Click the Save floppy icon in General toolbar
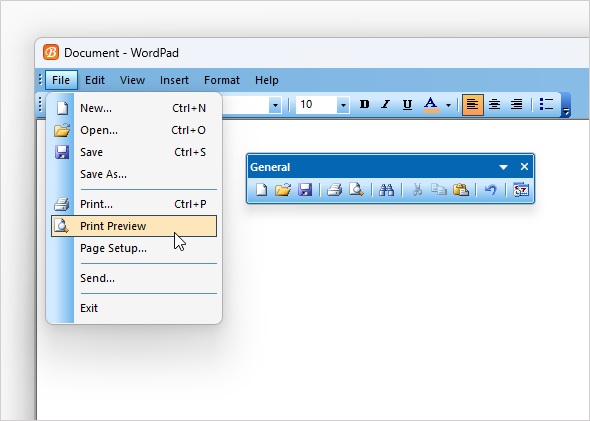The image size is (590, 421). 305,190
